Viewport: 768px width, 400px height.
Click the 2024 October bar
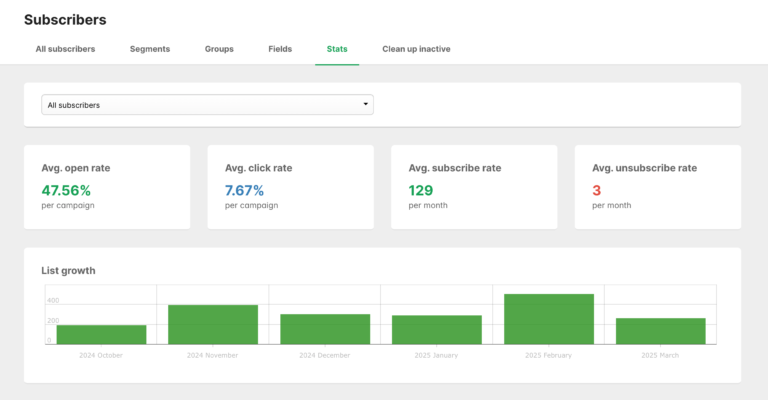pyautogui.click(x=101, y=334)
